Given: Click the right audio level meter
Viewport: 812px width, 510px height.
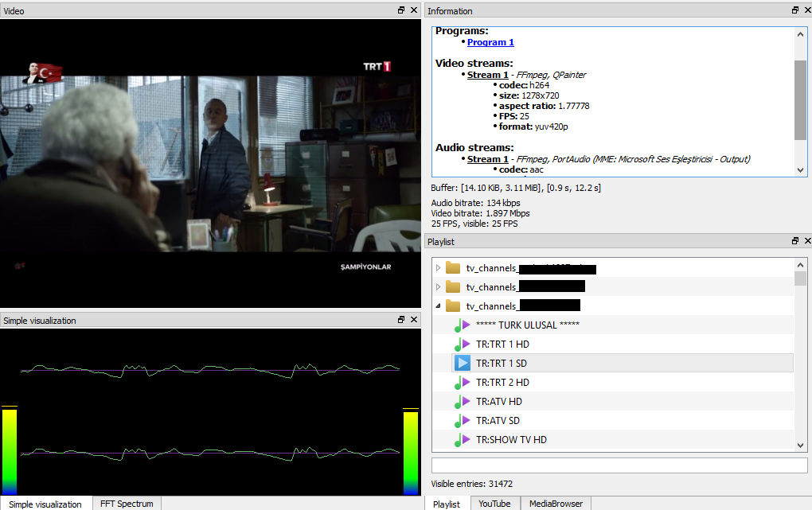Looking at the screenshot, I should click(411, 451).
